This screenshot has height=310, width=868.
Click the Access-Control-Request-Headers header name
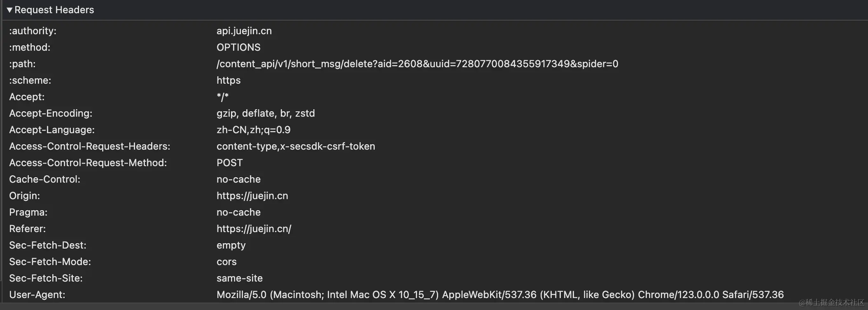point(90,146)
